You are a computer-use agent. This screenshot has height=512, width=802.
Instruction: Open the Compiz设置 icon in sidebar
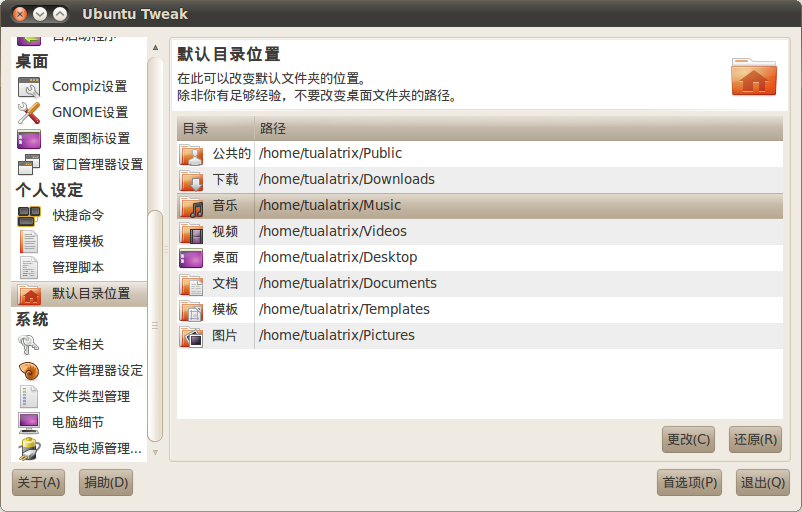[29, 86]
